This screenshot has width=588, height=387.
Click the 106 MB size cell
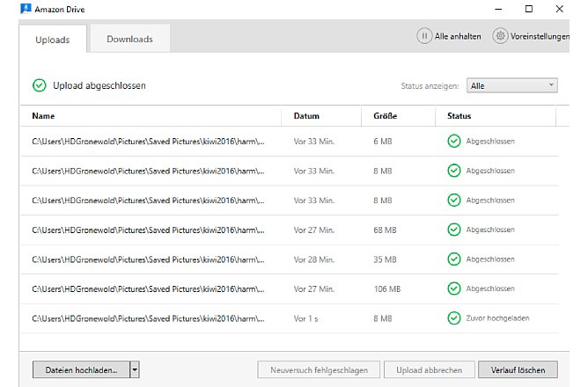[x=387, y=289]
